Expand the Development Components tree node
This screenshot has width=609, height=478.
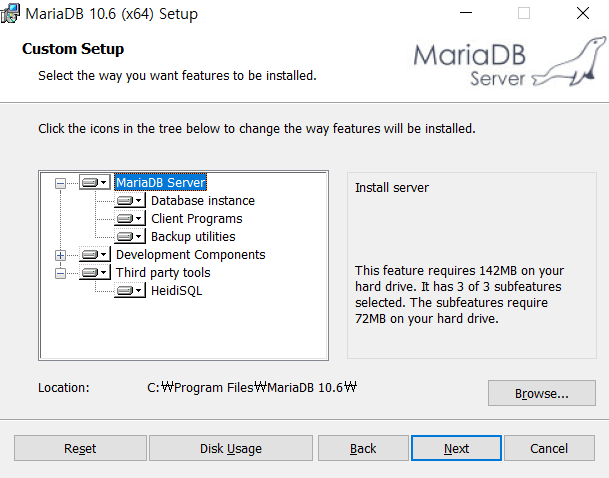point(60,255)
